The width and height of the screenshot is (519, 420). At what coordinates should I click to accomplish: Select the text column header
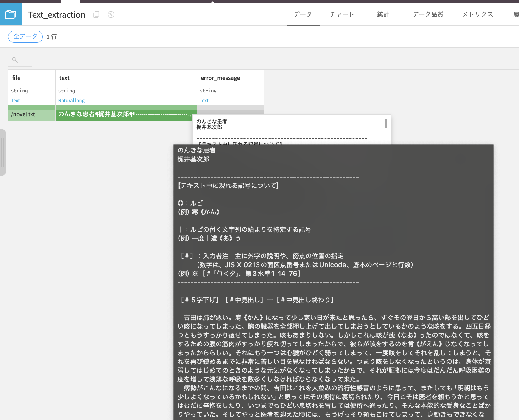point(64,78)
